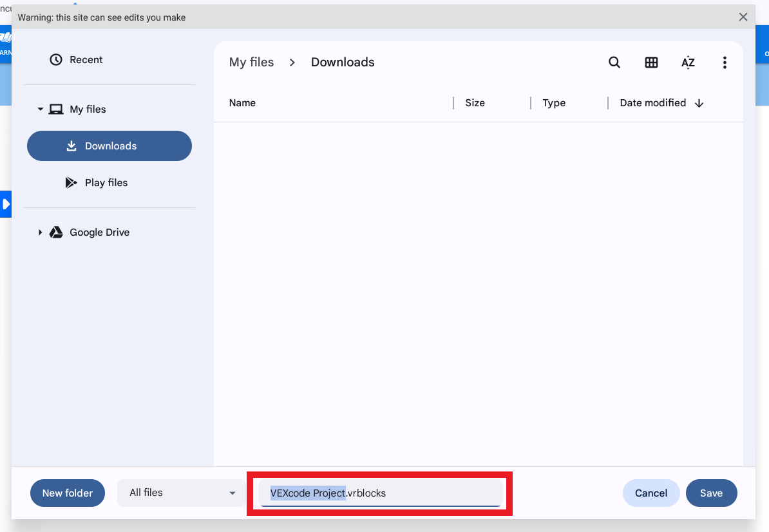Open the All files file-type dropdown
769x532 pixels.
[181, 493]
